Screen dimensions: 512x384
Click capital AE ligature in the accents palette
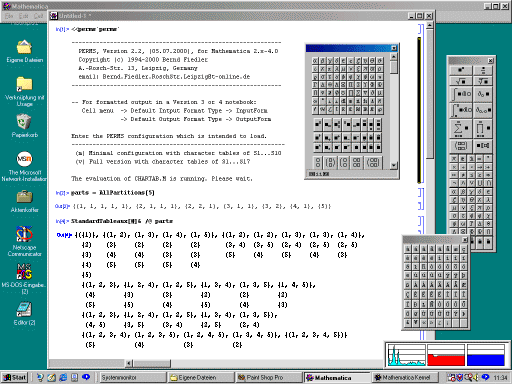click(x=464, y=285)
